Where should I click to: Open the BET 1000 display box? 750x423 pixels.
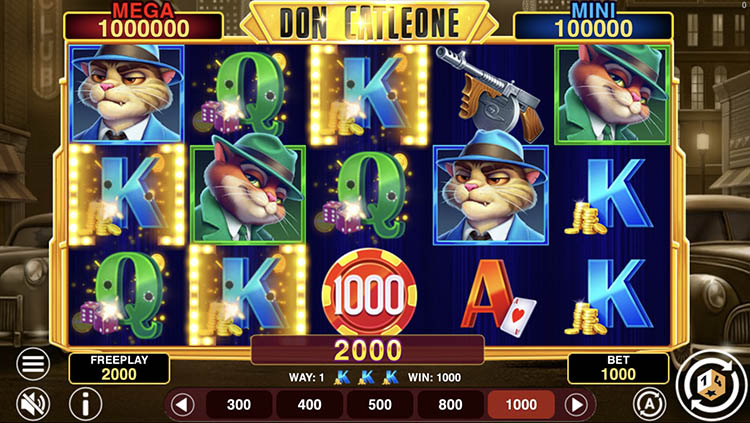tap(618, 368)
